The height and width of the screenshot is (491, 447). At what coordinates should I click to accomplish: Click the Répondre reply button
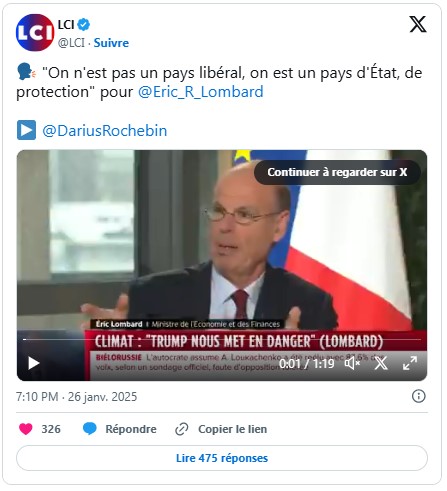click(x=131, y=429)
